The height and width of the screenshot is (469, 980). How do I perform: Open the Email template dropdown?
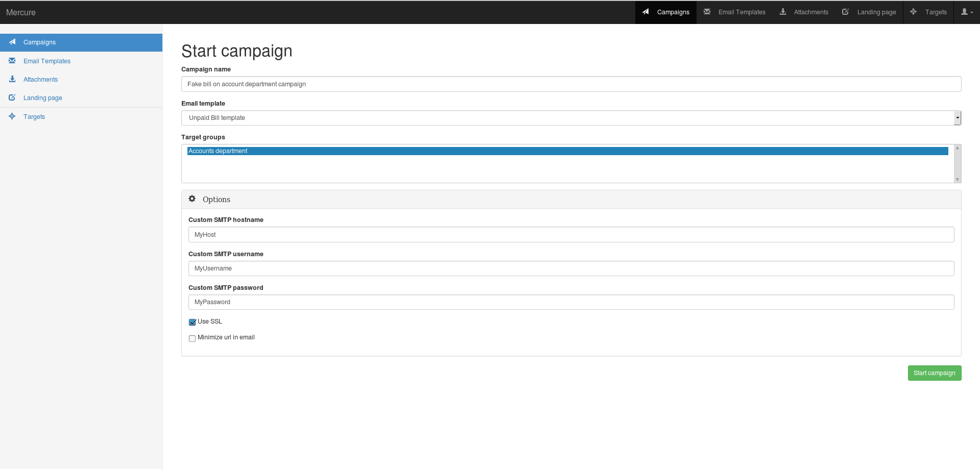coord(571,118)
